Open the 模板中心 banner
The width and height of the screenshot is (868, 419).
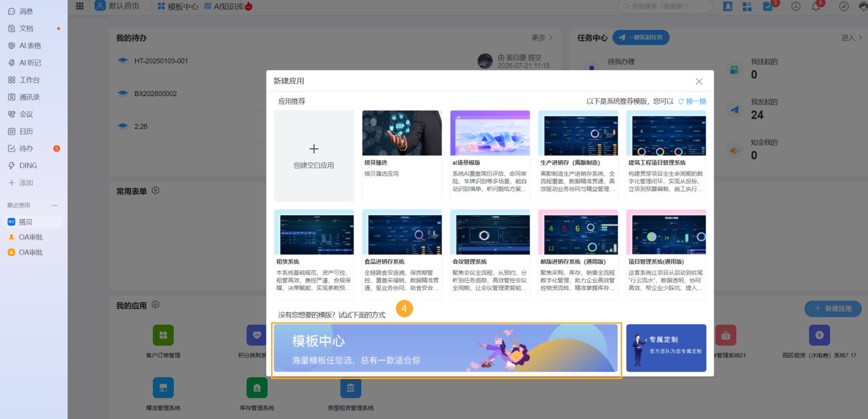click(x=446, y=348)
